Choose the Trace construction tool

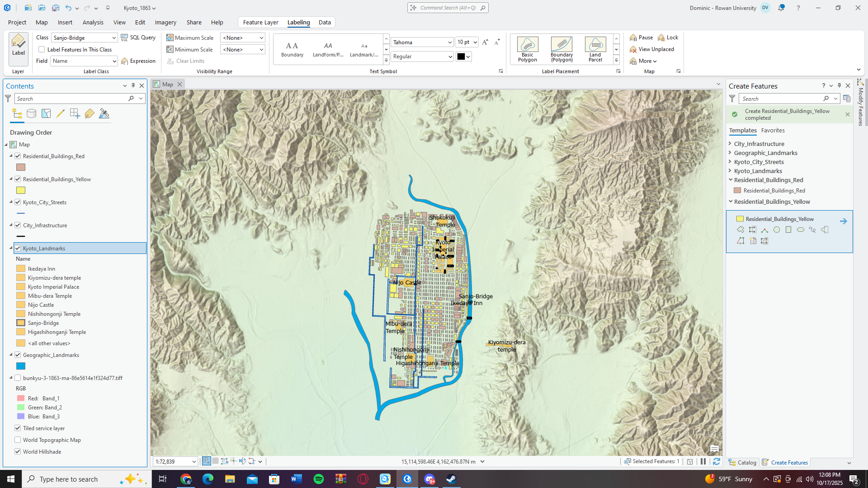(741, 241)
